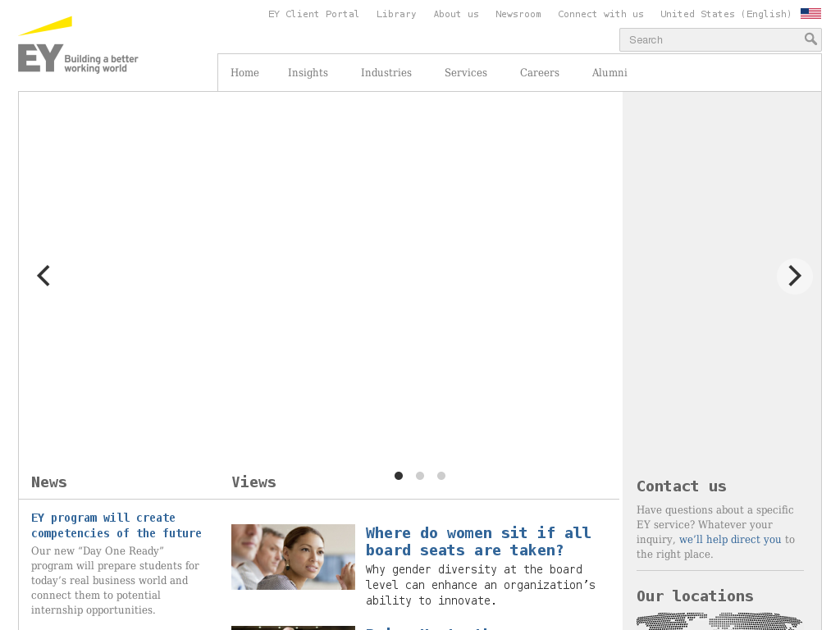Open Connect with us link
Image resolution: width=840 pixels, height=630 pixels.
(x=600, y=14)
